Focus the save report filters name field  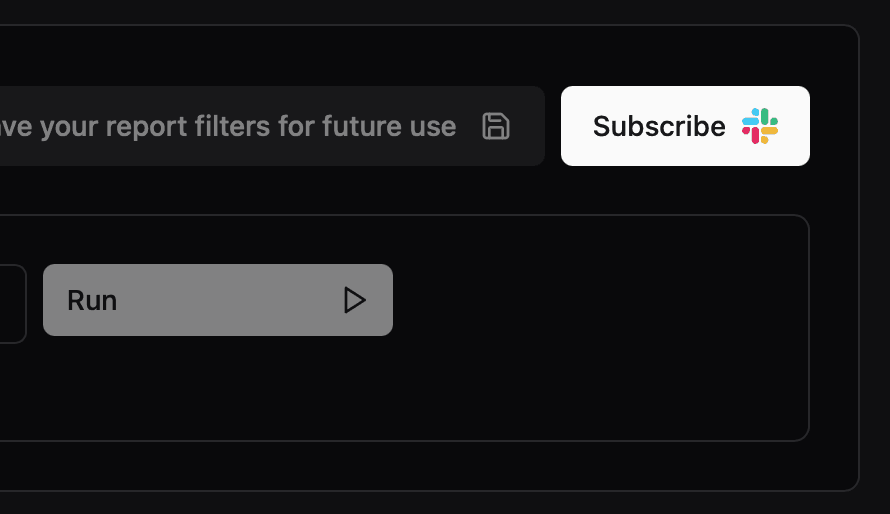(272, 126)
